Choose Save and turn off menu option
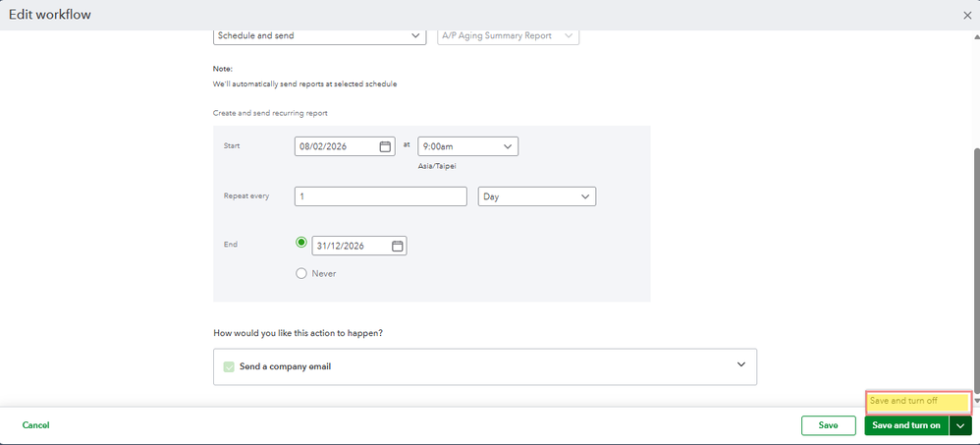Image resolution: width=980 pixels, height=445 pixels. 918,401
